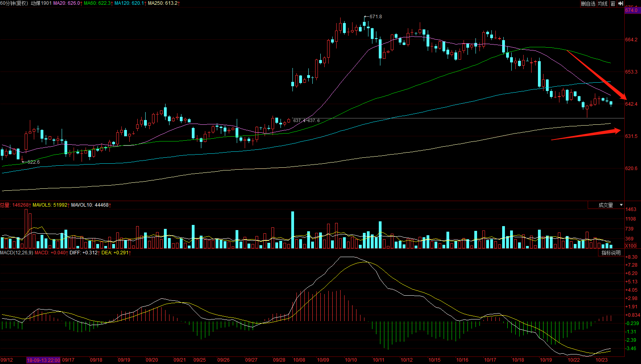
Task: Click the DEA: +0.291 value
Action: 116,253
